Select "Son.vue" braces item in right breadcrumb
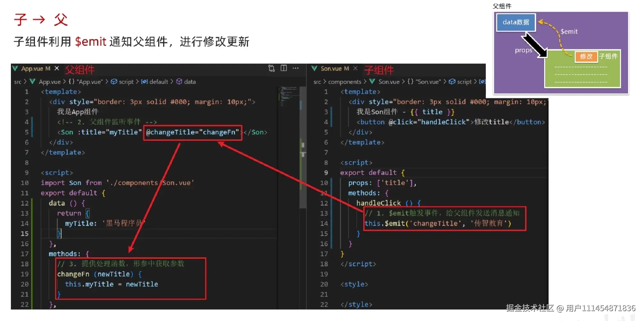The width and height of the screenshot is (644, 321). pyautogui.click(x=424, y=82)
